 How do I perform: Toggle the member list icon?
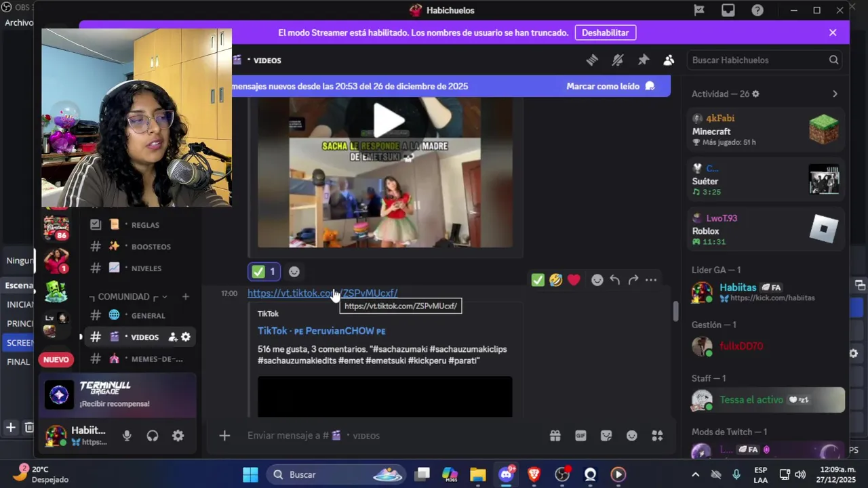669,60
